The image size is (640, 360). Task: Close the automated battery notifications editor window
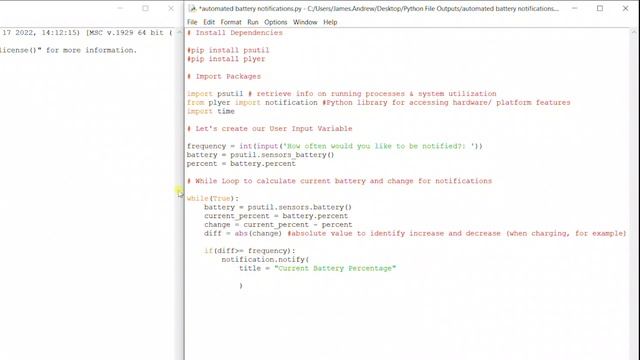(625, 8)
